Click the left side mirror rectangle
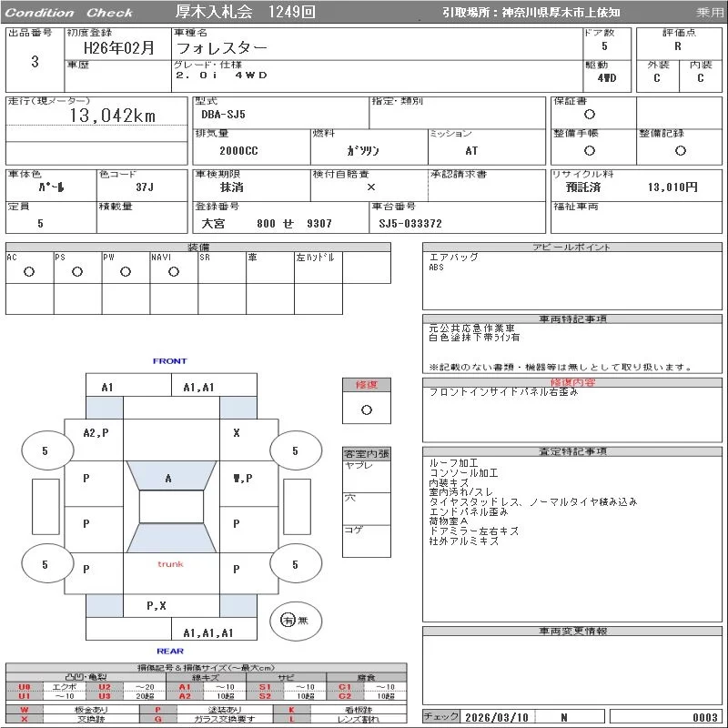The height and width of the screenshot is (728, 728). [45, 507]
